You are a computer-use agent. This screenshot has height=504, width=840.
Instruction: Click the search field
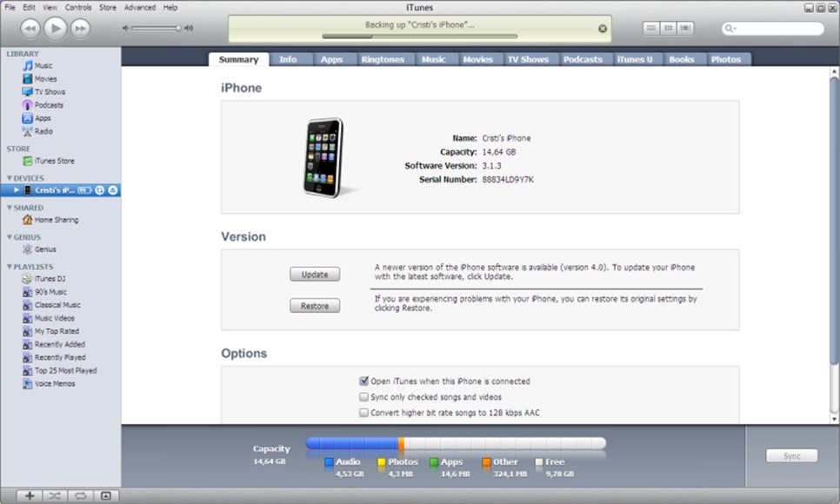click(x=772, y=29)
